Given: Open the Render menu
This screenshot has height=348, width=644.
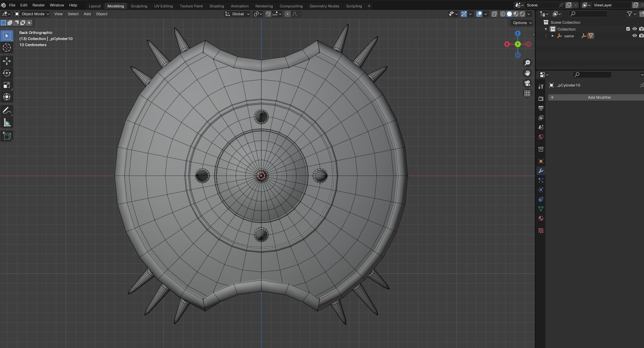Looking at the screenshot, I should click(38, 5).
